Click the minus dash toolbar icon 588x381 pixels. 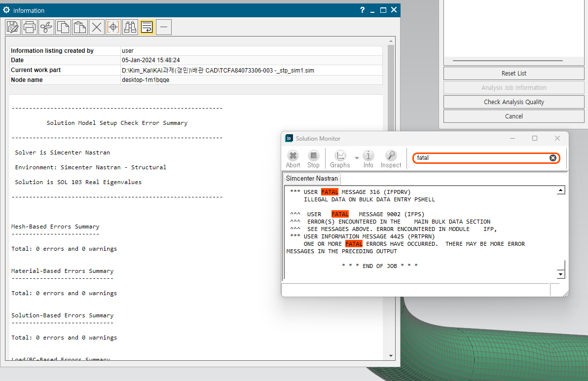tap(164, 27)
